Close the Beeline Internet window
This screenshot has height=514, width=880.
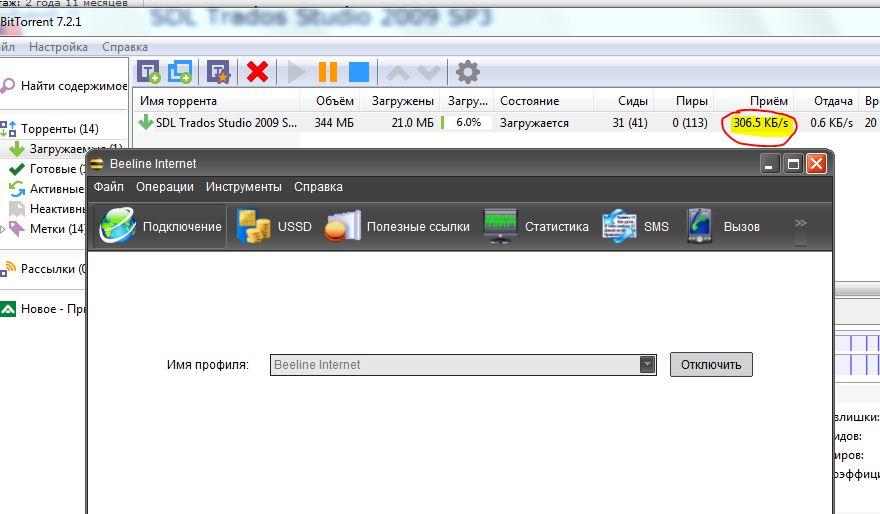[x=816, y=164]
